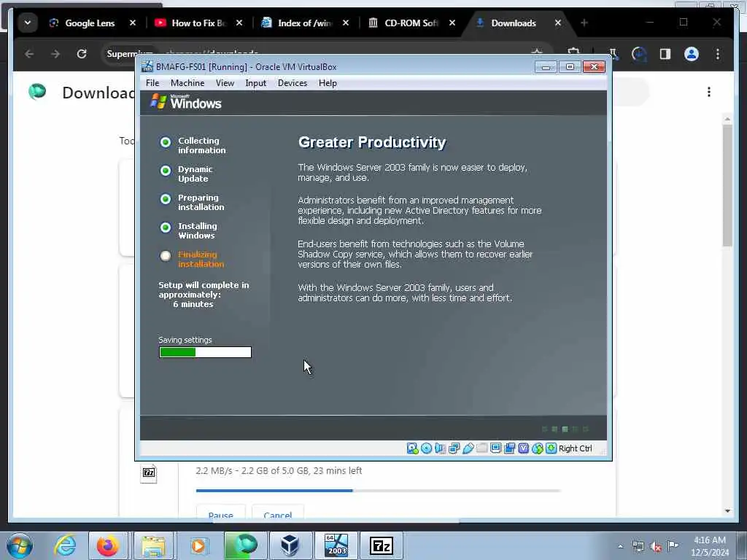
Task: Open Downloads page three-dot more actions menu
Action: (709, 91)
